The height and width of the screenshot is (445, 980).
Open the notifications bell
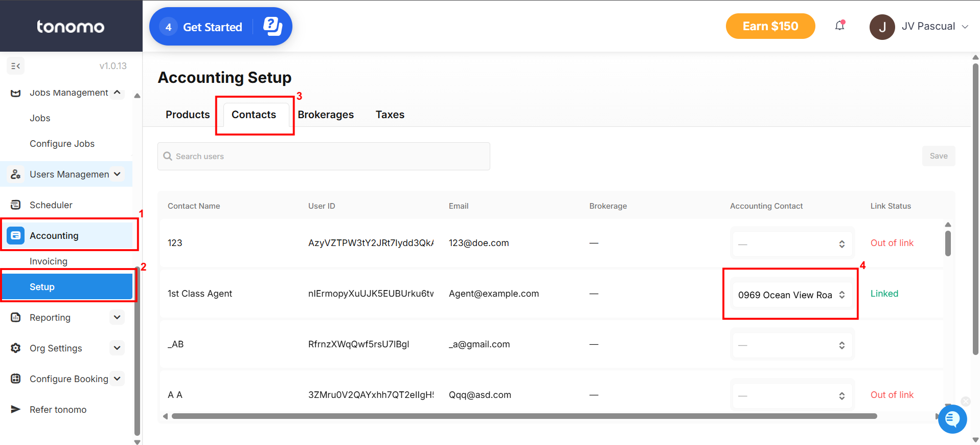[x=839, y=26]
